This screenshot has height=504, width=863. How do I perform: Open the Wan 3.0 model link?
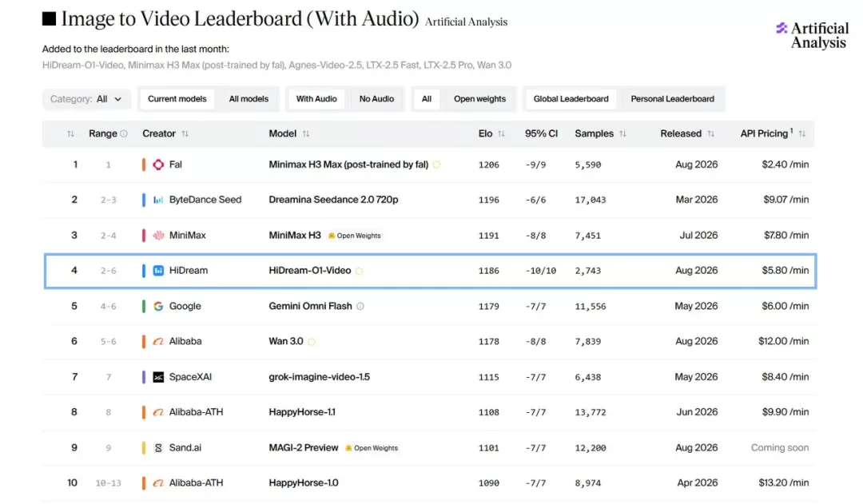(x=285, y=342)
